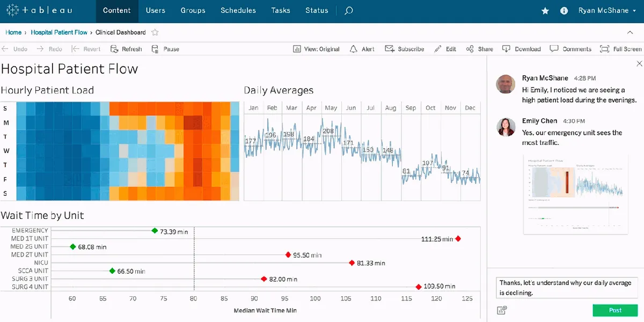Click the 4:30 PM comment timestamp
The image size is (644, 322).
[x=574, y=121]
